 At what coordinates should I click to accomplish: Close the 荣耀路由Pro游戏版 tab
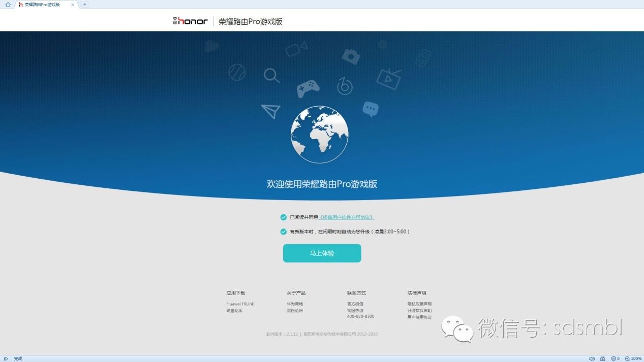pyautogui.click(x=73, y=5)
